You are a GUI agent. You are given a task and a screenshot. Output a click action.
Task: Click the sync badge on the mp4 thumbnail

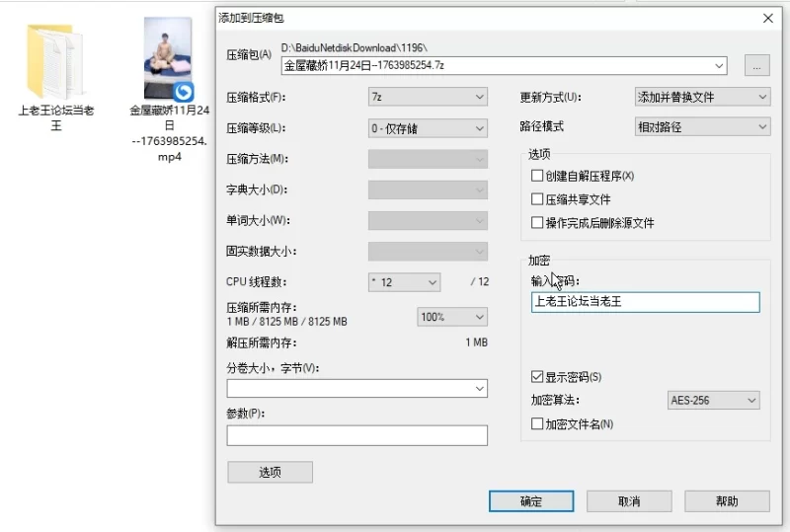point(184,92)
